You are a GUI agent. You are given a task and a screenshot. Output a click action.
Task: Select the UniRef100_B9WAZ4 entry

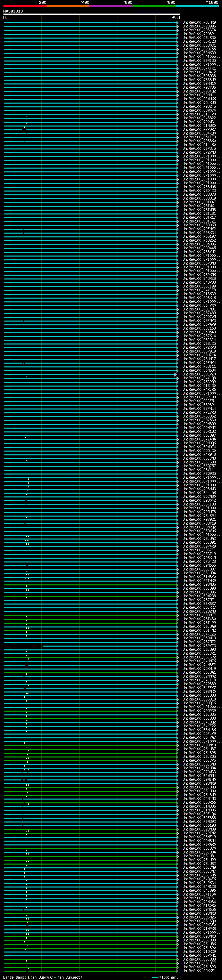pos(199,447)
